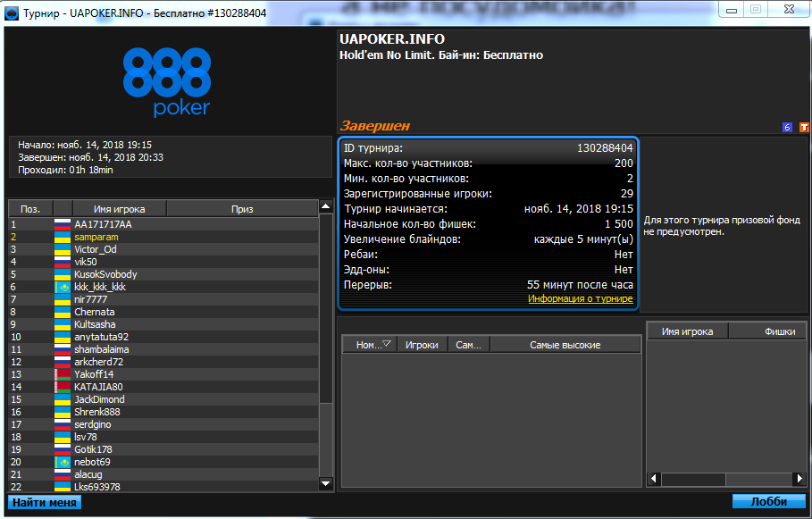The image size is (812, 519).
Task: Click the UAPOKER.INFO tournament title
Action: pos(392,38)
